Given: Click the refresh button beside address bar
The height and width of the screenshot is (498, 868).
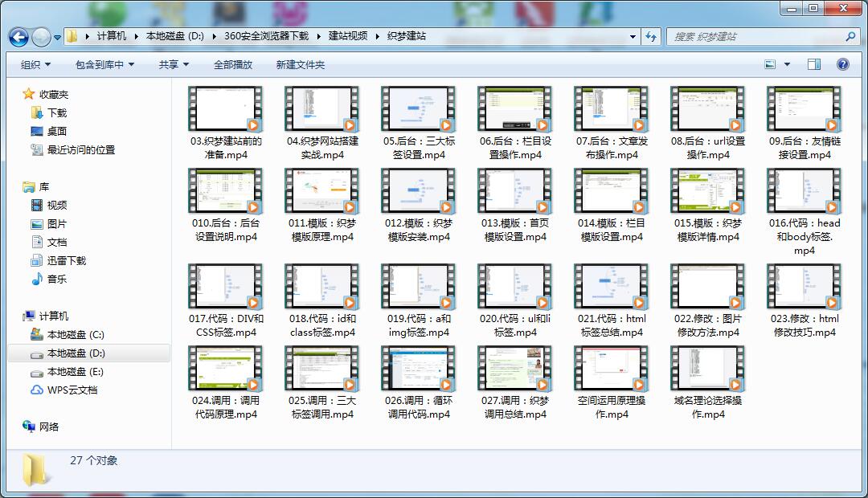Looking at the screenshot, I should 651,36.
